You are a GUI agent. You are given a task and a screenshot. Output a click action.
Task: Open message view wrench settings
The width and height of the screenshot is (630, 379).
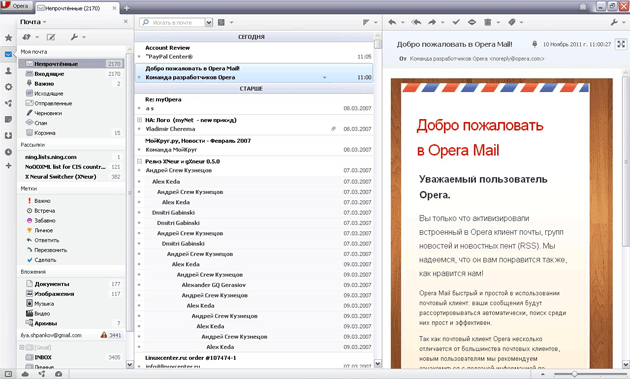click(614, 23)
